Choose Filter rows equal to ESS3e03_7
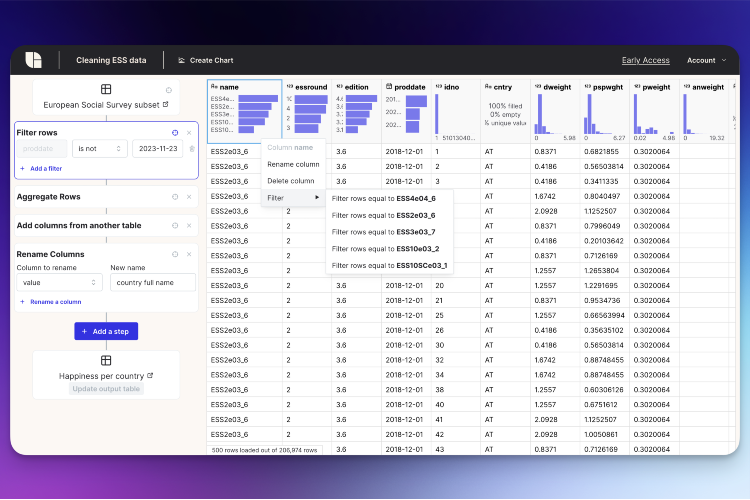The height and width of the screenshot is (500, 750). tap(384, 232)
